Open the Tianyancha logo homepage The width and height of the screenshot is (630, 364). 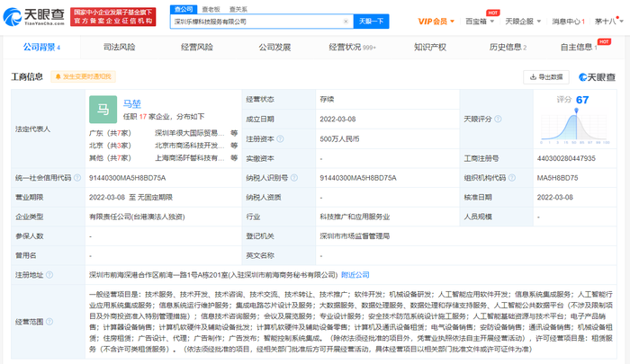click(34, 17)
